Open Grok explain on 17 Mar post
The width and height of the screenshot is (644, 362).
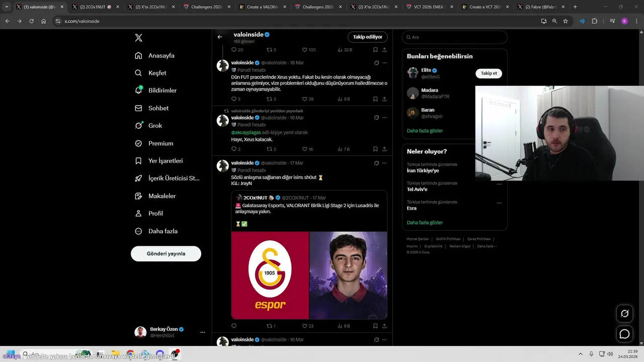[376, 163]
